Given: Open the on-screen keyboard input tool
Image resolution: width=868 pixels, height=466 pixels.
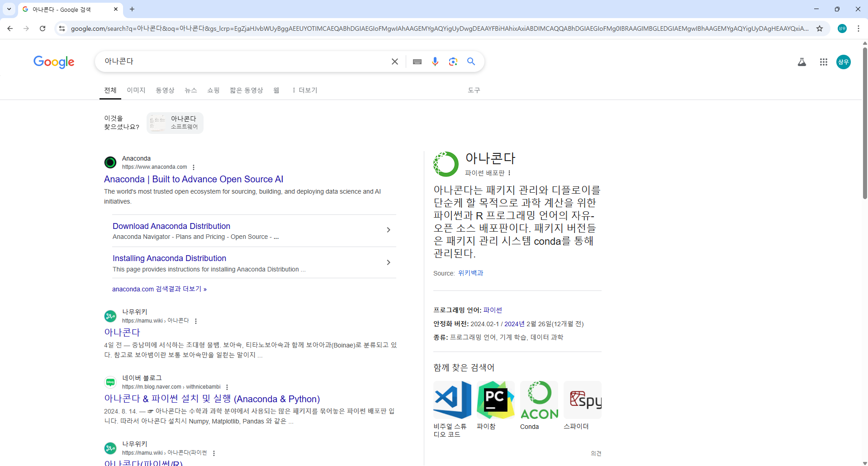Looking at the screenshot, I should 417,62.
